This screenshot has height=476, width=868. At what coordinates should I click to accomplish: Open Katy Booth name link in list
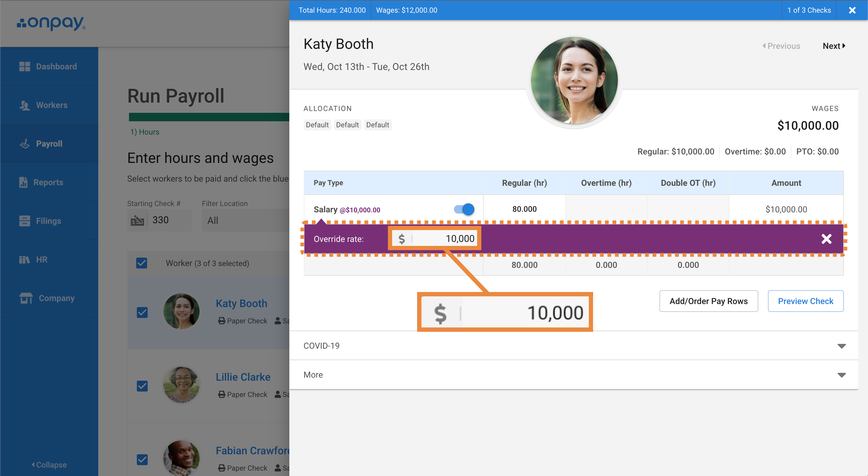242,304
